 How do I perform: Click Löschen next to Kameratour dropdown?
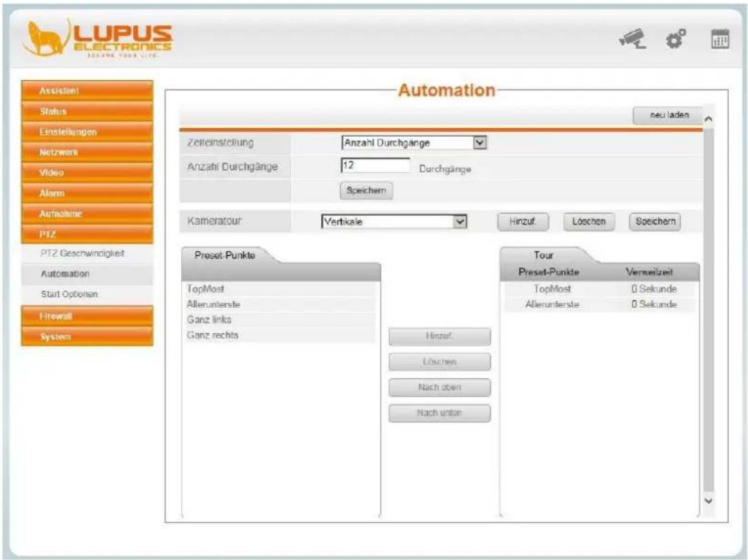point(589,221)
